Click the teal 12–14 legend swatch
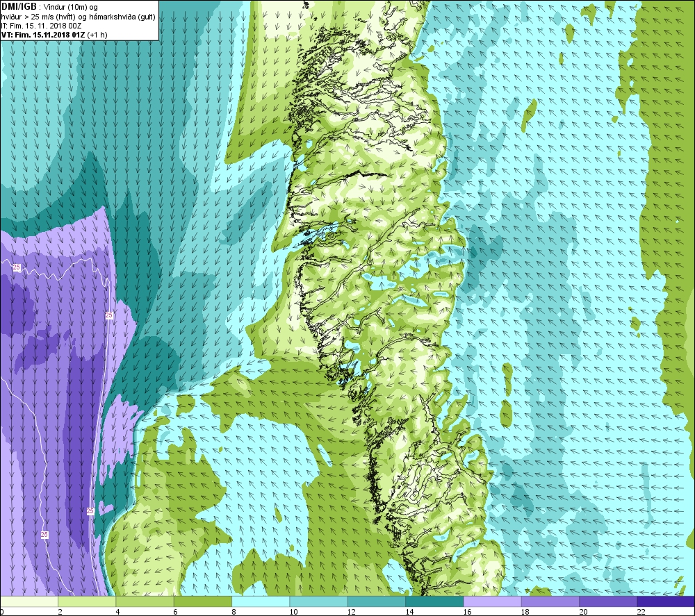Image resolution: width=695 pixels, height=616 pixels. click(x=376, y=601)
